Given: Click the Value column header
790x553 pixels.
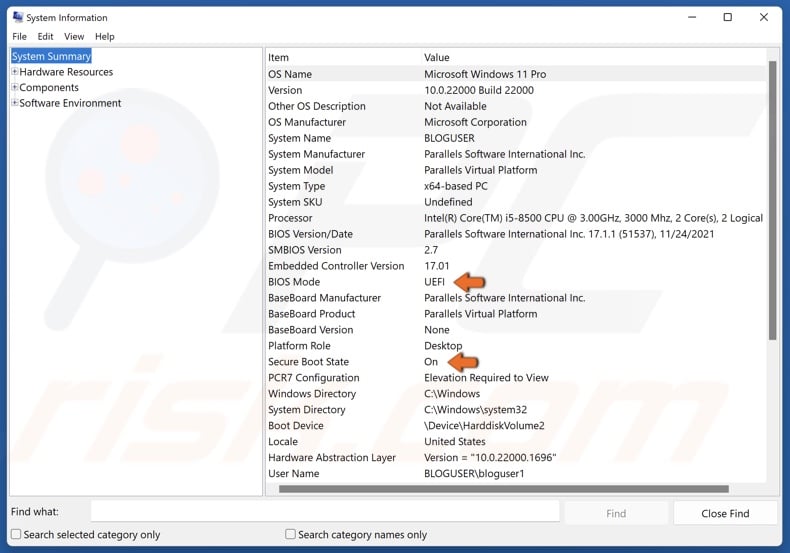Looking at the screenshot, I should [594, 57].
